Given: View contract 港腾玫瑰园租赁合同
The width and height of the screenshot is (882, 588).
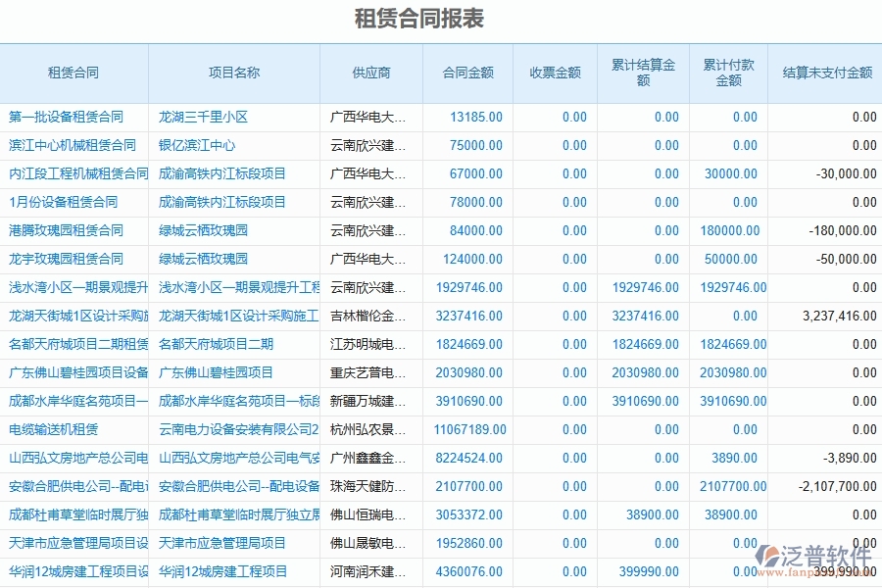Looking at the screenshot, I should pyautogui.click(x=67, y=230).
